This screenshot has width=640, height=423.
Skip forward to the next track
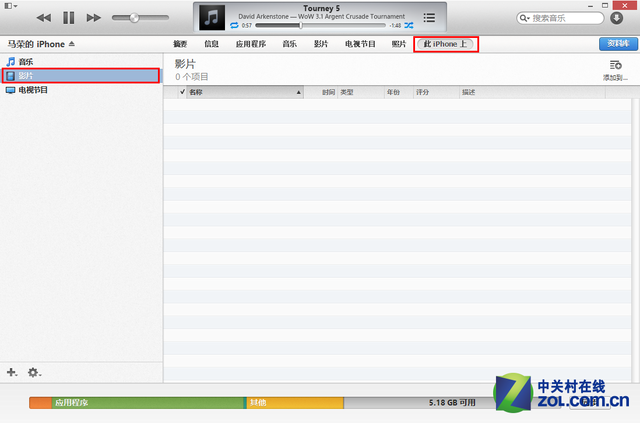pos(93,18)
